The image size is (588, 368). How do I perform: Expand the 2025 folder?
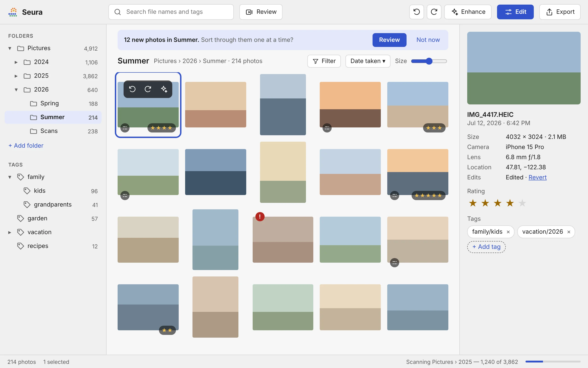[x=16, y=76]
